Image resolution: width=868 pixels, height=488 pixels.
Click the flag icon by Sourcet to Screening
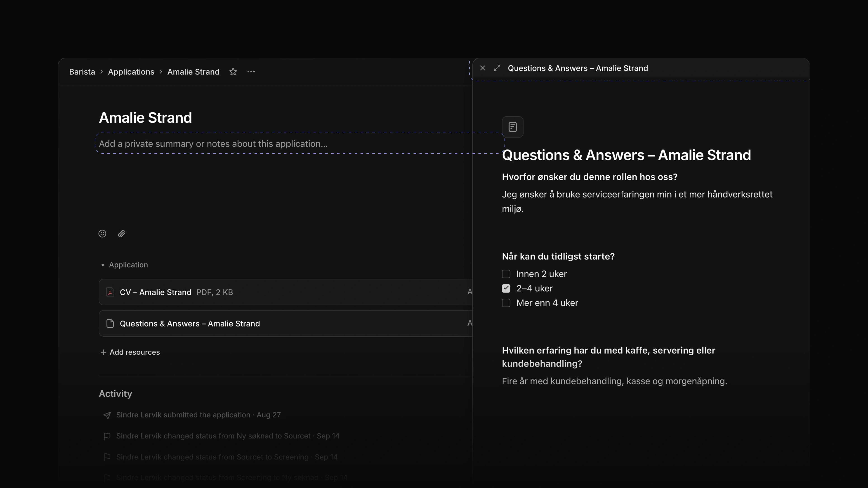[x=107, y=457]
